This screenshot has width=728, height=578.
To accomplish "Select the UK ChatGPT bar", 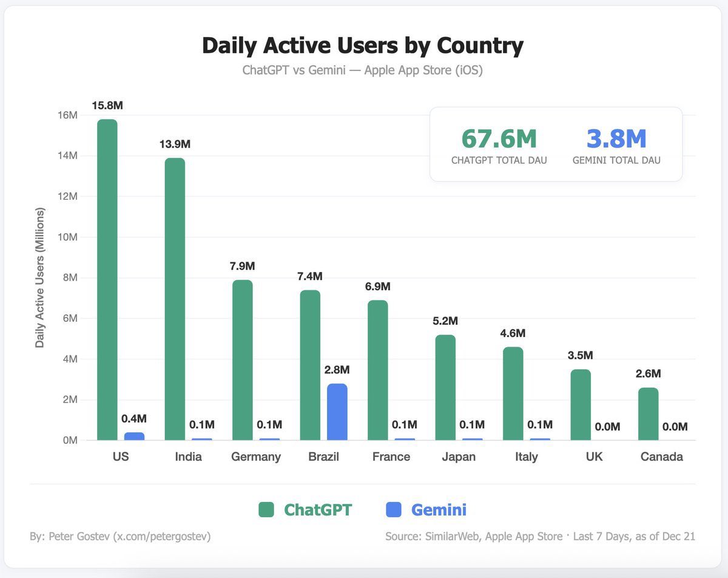I will coord(581,404).
